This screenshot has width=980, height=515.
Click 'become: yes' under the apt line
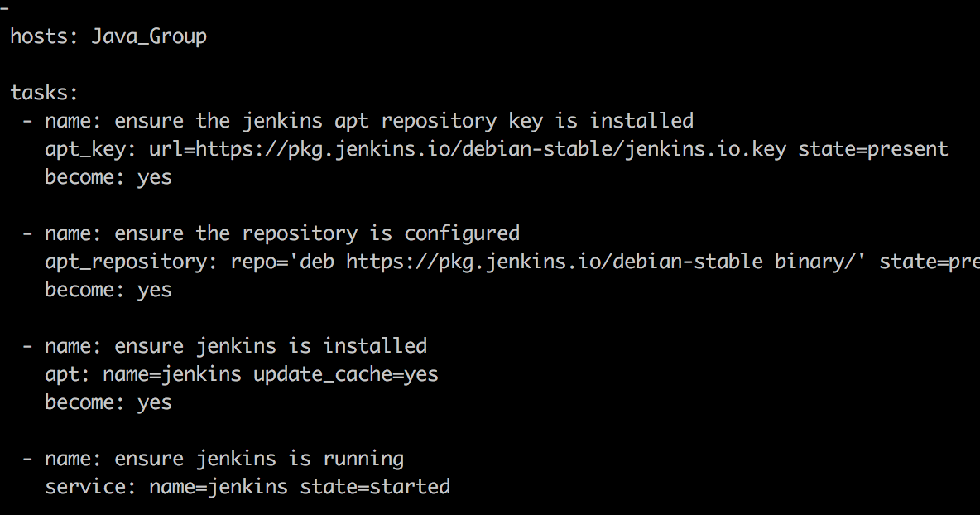pos(108,402)
